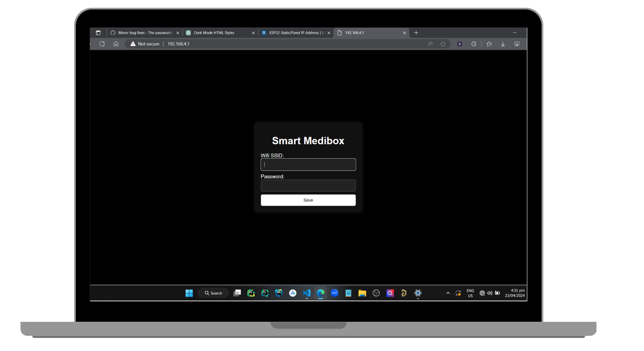Select the 'Dark Mode HTML Styles' tab
644x351 pixels.
(x=214, y=32)
